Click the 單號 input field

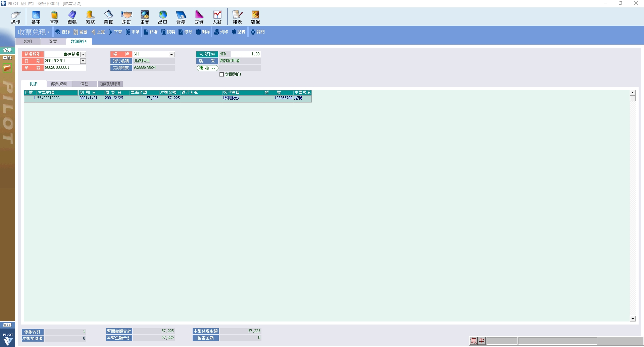[65, 68]
